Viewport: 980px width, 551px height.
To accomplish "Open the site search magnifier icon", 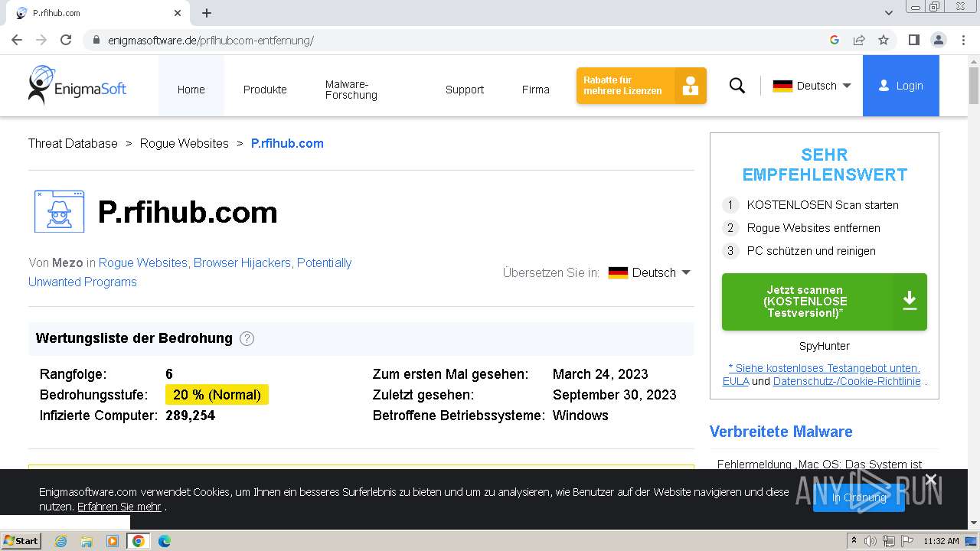I will click(x=737, y=86).
